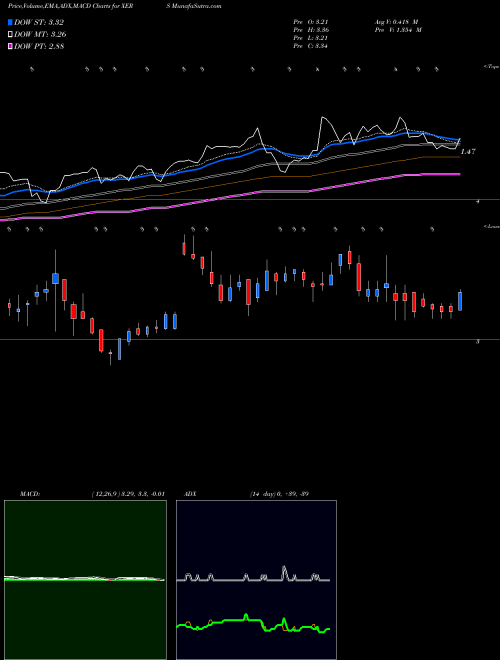Select the Pre L: 3.21 value
The width and height of the screenshot is (500, 660).
(x=311, y=38)
